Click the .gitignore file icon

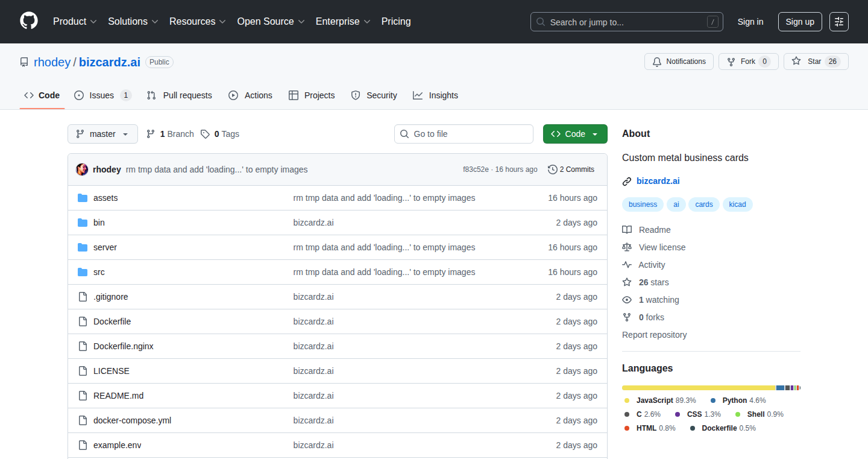pyautogui.click(x=83, y=297)
